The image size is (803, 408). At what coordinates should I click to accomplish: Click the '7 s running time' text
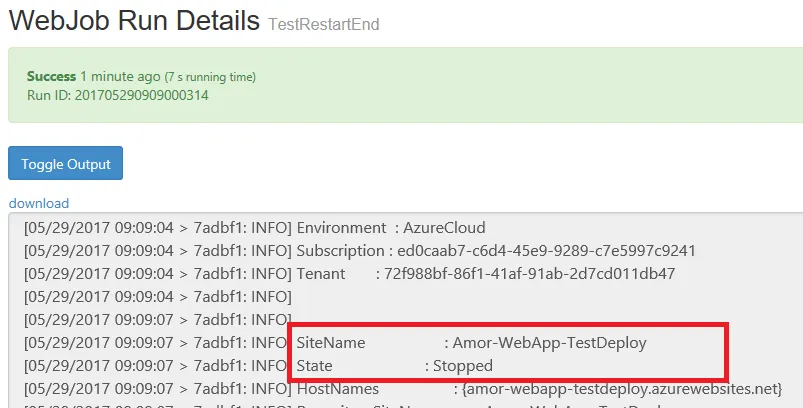210,77
